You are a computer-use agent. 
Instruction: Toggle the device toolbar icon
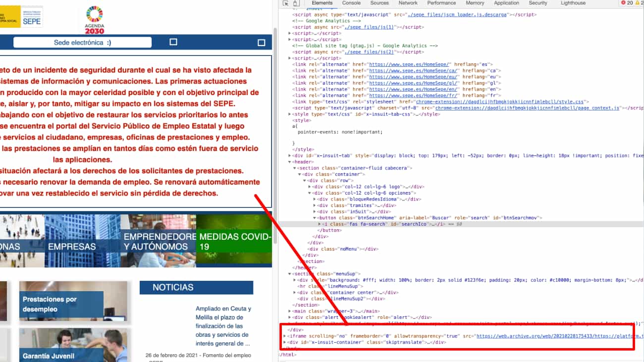point(296,3)
